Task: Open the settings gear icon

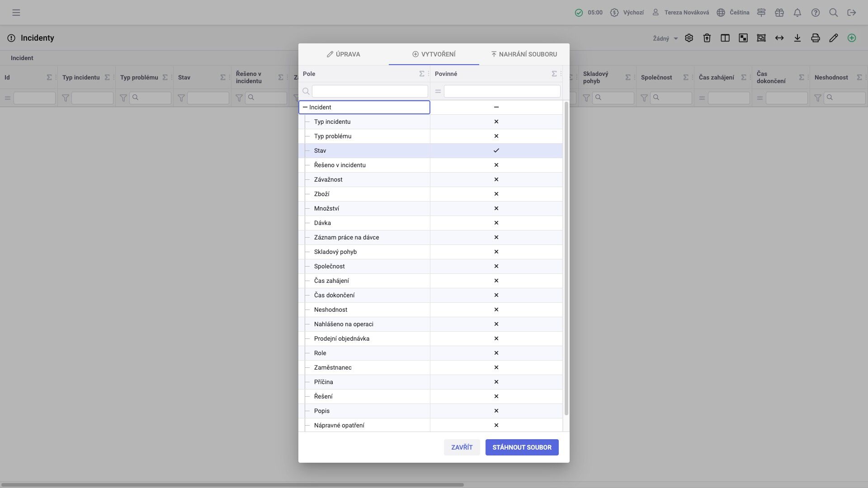Action: (x=689, y=38)
